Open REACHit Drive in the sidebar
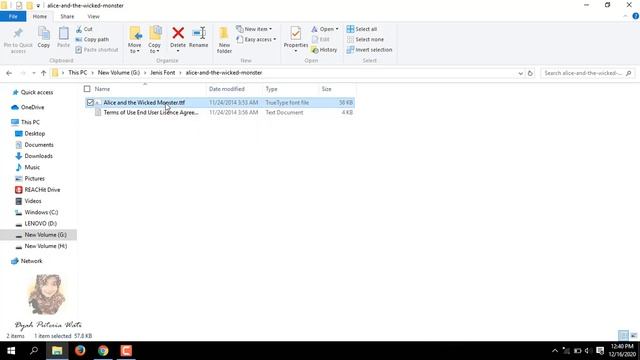 click(x=42, y=190)
